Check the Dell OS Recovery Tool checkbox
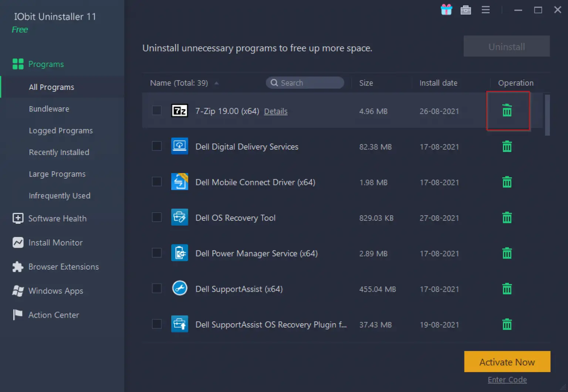Image resolution: width=568 pixels, height=392 pixels. point(157,217)
